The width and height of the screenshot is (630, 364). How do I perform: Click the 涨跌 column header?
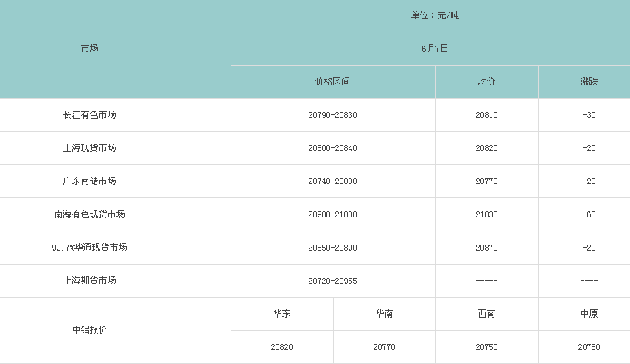point(589,82)
